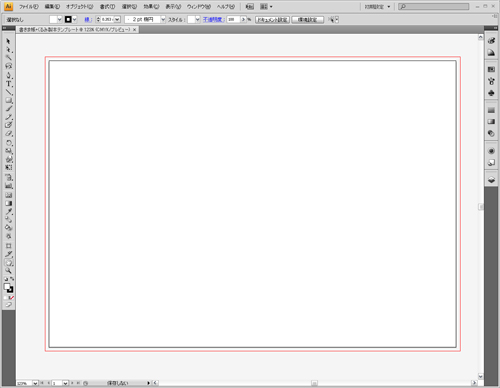The image size is (500, 388).
Task: Expand the brush 2 pt dropdown
Action: pyautogui.click(x=163, y=20)
